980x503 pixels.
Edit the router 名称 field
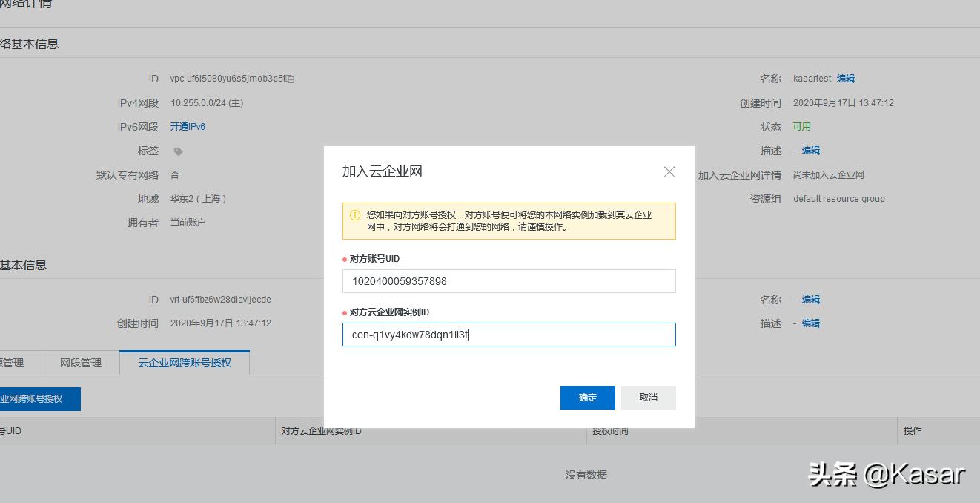tap(810, 299)
